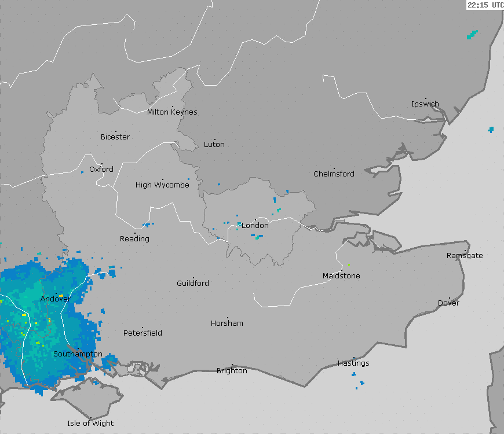
Task: Click the Chelmsford location label
Action: point(334,174)
